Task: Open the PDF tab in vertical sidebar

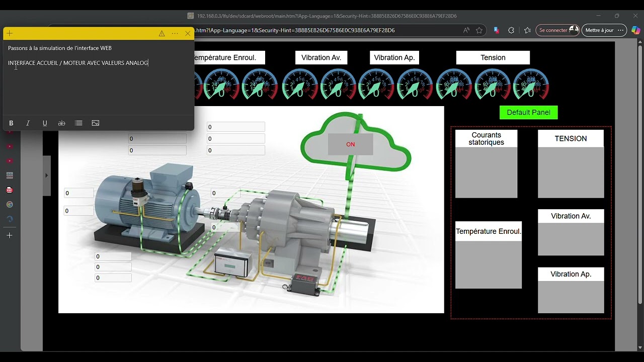Action: (x=10, y=190)
